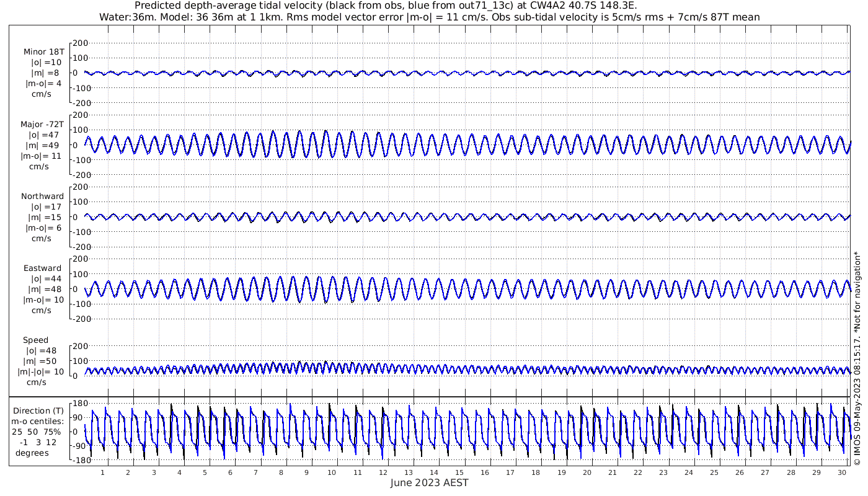The width and height of the screenshot is (868, 496).
Task: Click the day '5' tick label on time axis
Action: pos(205,472)
